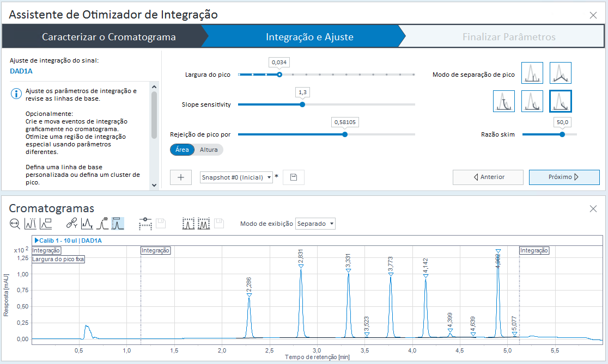Select middle skim mode icon in second row
The image size is (608, 364).
532,101
